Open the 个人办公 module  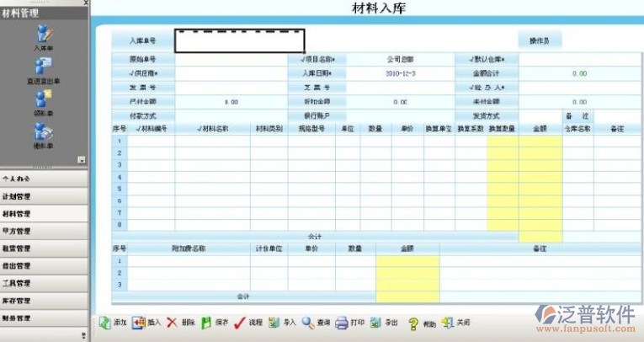(x=44, y=179)
